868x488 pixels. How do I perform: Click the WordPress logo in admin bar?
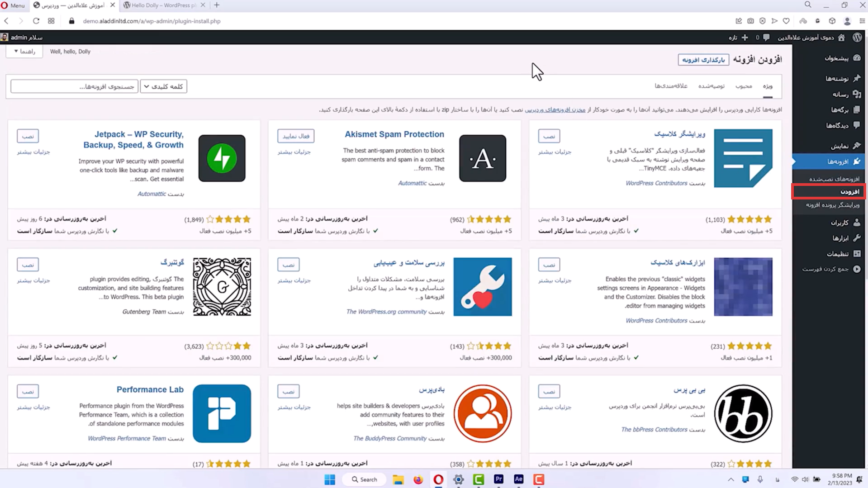(x=857, y=38)
